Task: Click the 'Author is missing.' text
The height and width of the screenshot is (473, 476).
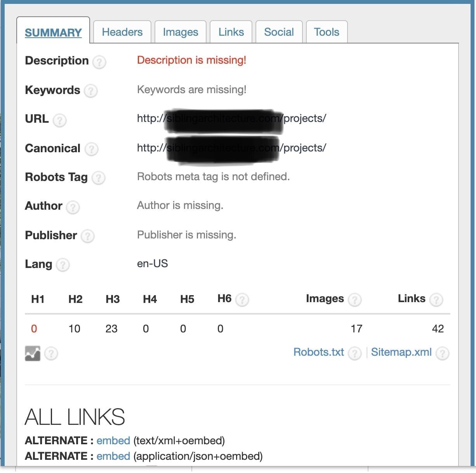Action: (180, 205)
